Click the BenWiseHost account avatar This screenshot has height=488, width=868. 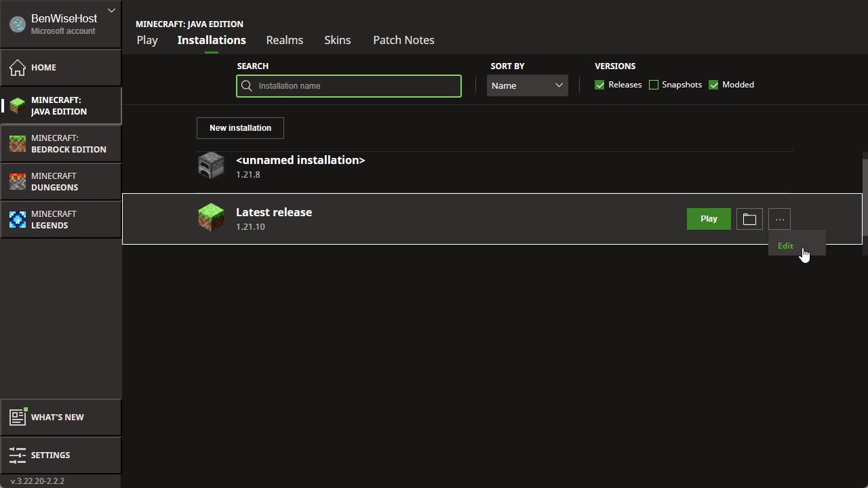click(18, 24)
